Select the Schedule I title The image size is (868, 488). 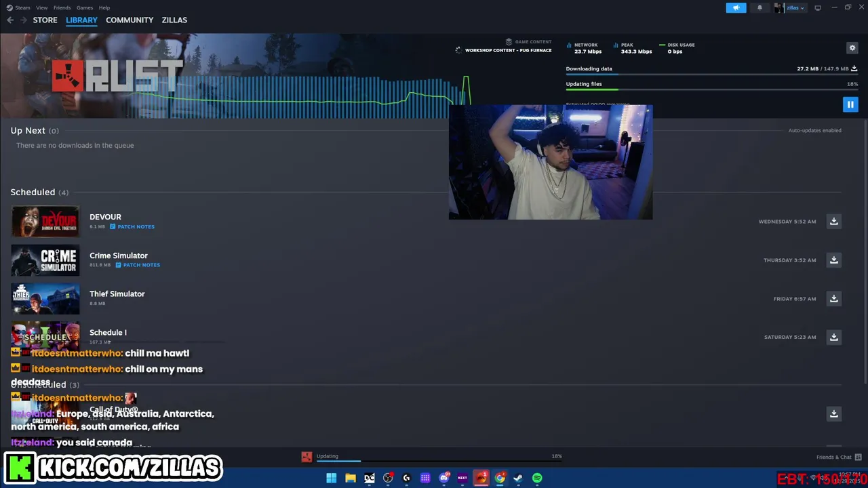coord(108,332)
